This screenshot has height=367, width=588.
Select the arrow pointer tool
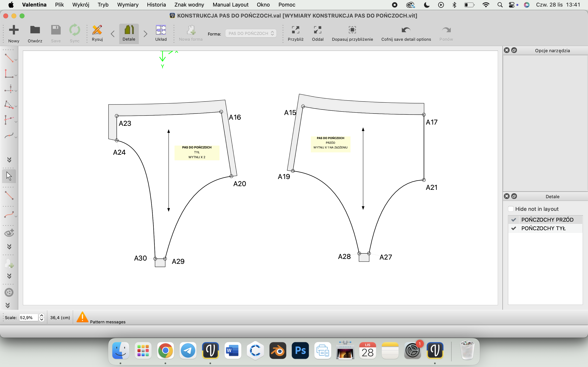[x=9, y=176]
